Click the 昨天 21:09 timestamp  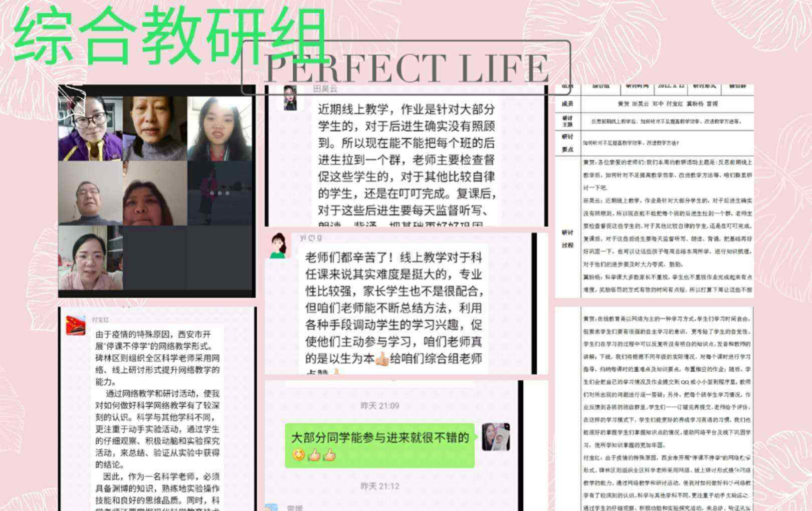pyautogui.click(x=380, y=406)
